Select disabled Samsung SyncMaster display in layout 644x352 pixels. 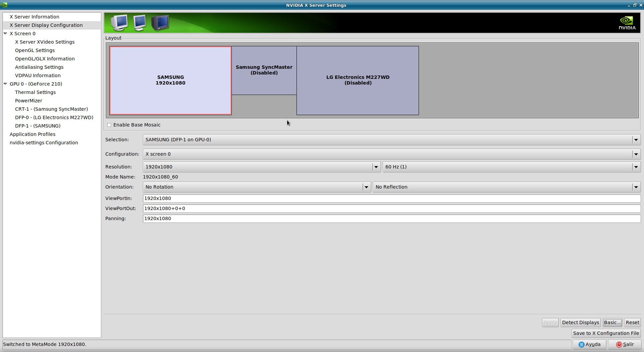(264, 70)
